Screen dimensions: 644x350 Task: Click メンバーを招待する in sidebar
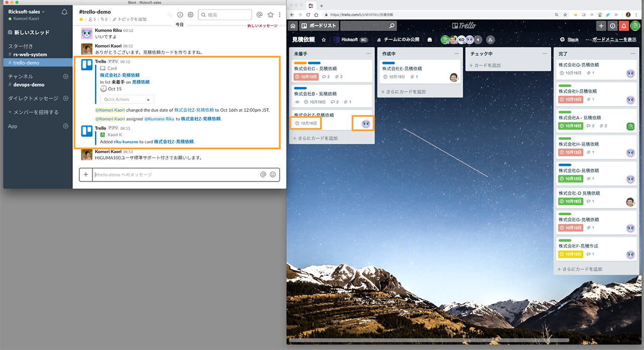click(x=33, y=112)
